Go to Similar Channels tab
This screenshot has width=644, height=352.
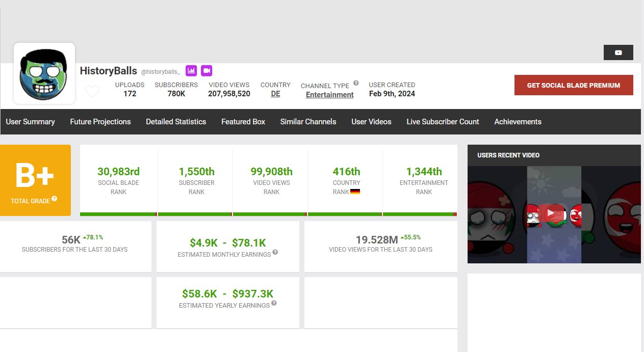click(x=308, y=122)
